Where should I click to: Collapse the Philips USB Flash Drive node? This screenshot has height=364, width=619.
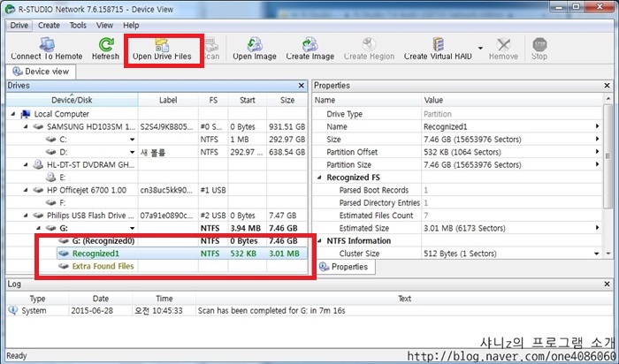26,216
